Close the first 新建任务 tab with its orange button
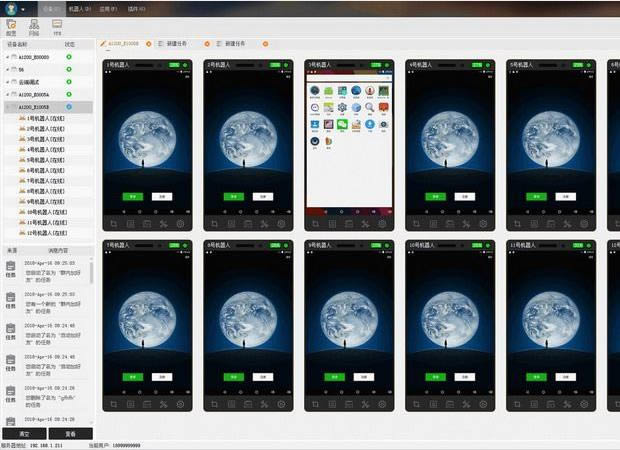The height and width of the screenshot is (450, 620). tap(207, 44)
